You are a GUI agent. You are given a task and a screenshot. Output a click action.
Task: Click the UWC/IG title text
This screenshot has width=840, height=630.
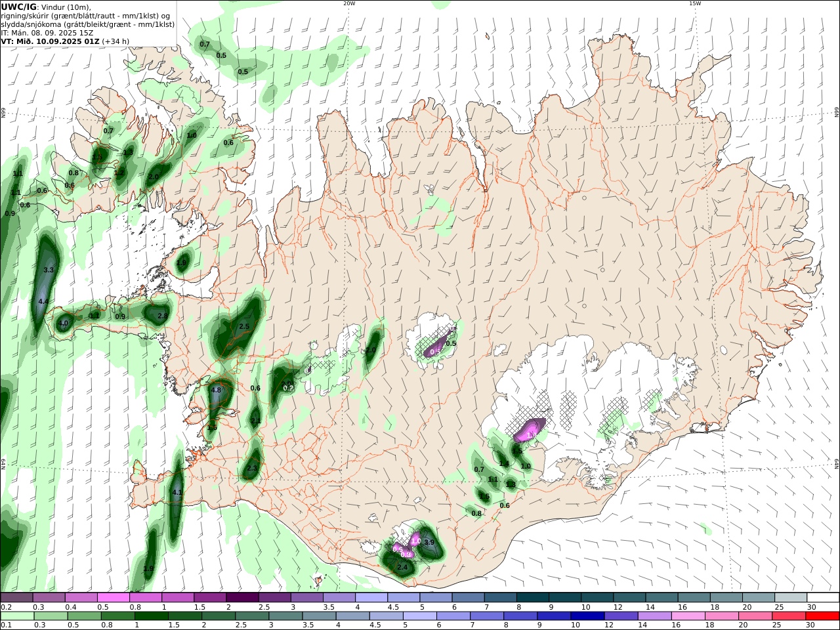coord(18,7)
